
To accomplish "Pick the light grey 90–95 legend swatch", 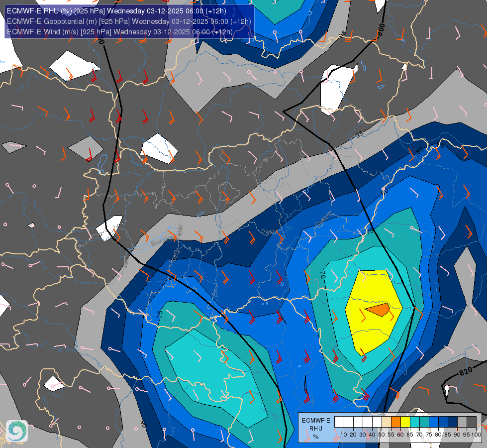I will click(462, 422).
